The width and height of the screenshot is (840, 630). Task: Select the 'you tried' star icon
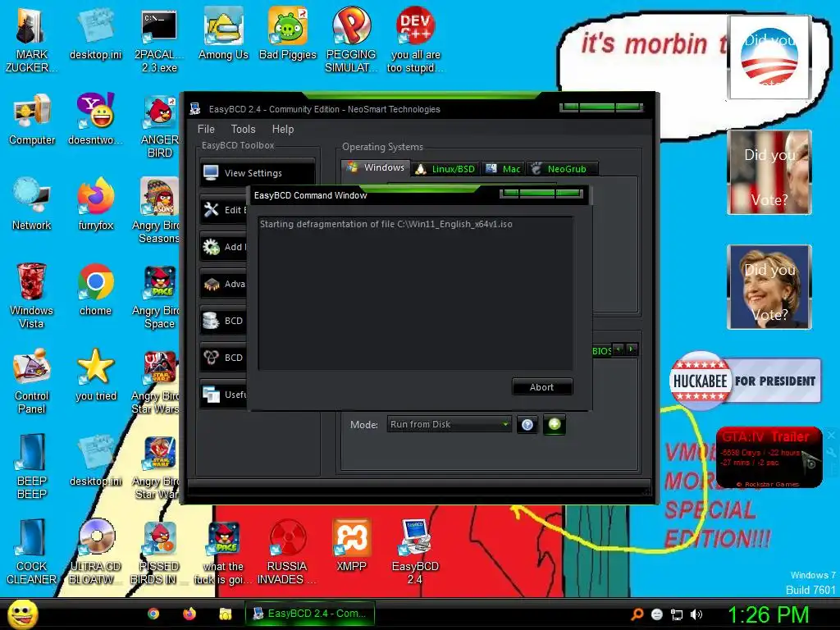[x=95, y=374]
